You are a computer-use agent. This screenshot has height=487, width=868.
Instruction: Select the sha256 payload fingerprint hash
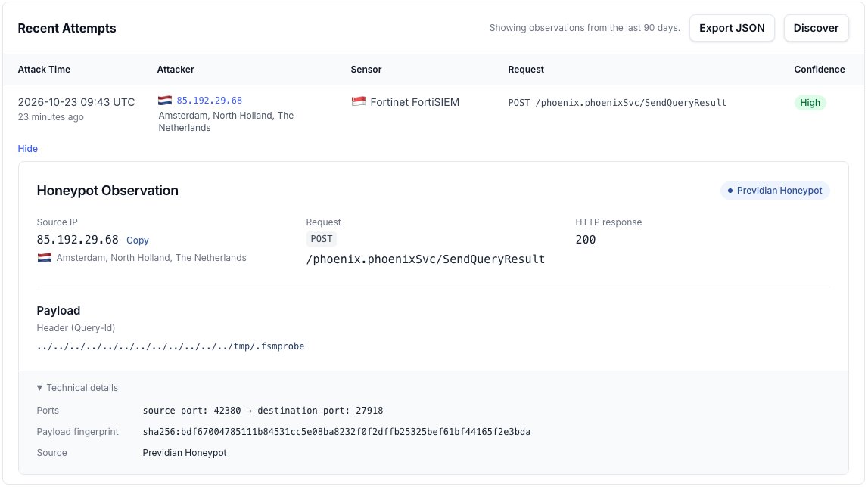tap(337, 432)
